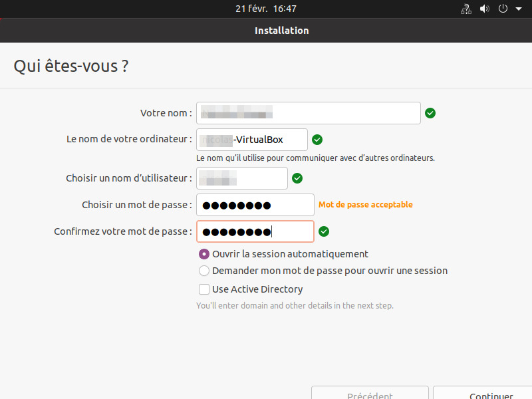The image size is (532, 399).
Task: Click the volume speaker icon
Action: coord(485,9)
